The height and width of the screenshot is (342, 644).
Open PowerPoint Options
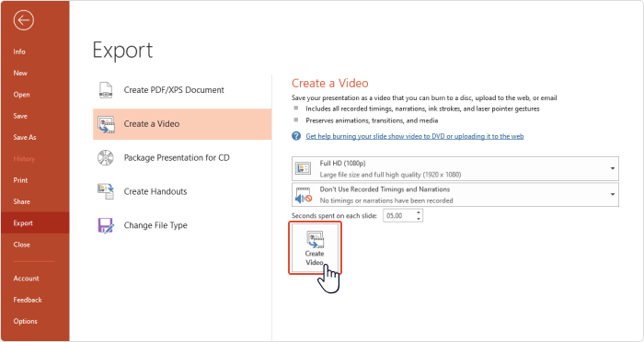[26, 321]
